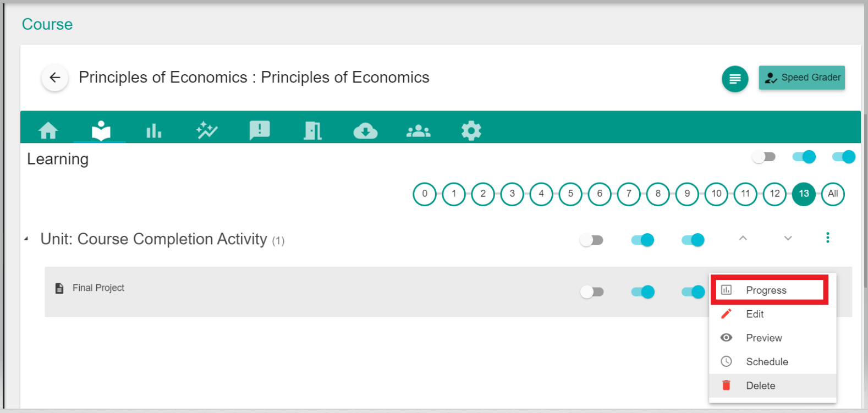
Task: Toggle the first switch in Learning header
Action: tap(763, 157)
